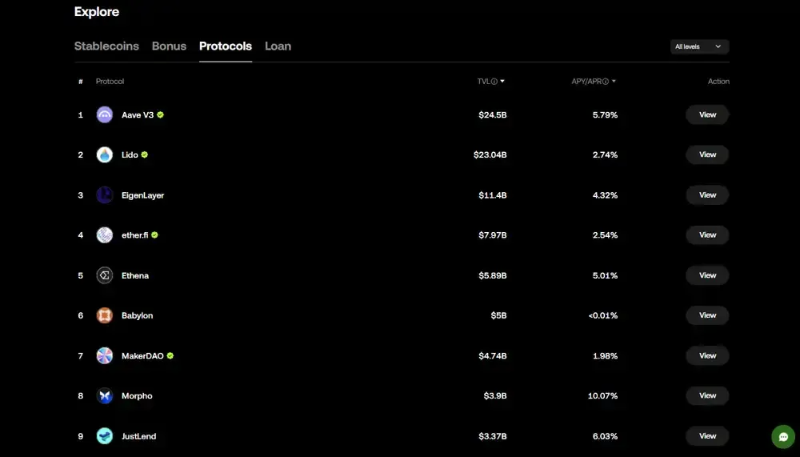Click the $5.89B TVL value

click(492, 275)
